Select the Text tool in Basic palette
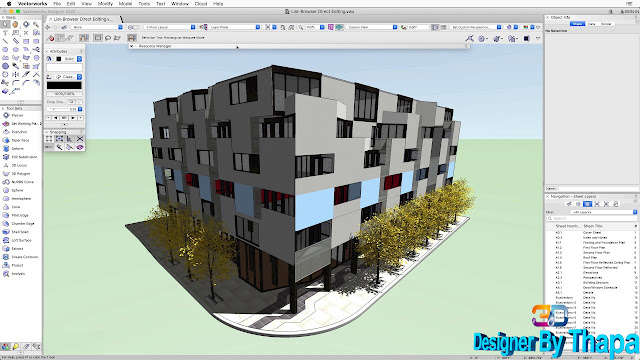 (5, 33)
